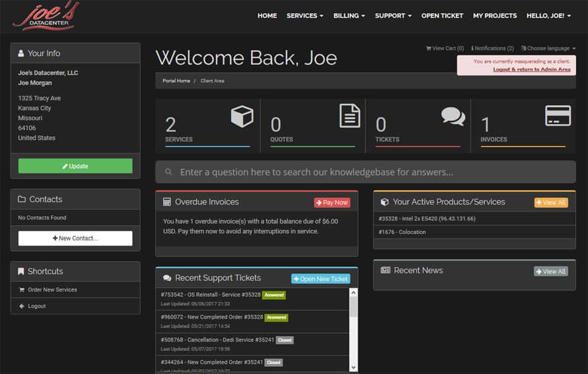Image resolution: width=588 pixels, height=374 pixels.
Task: Open ticket #753542 - OS Reinstall
Action: 210,295
